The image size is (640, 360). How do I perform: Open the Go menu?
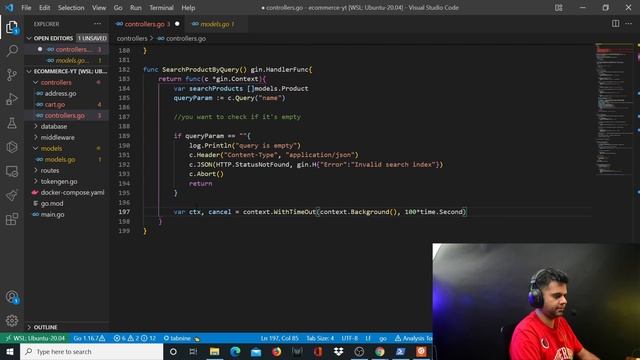coord(118,8)
